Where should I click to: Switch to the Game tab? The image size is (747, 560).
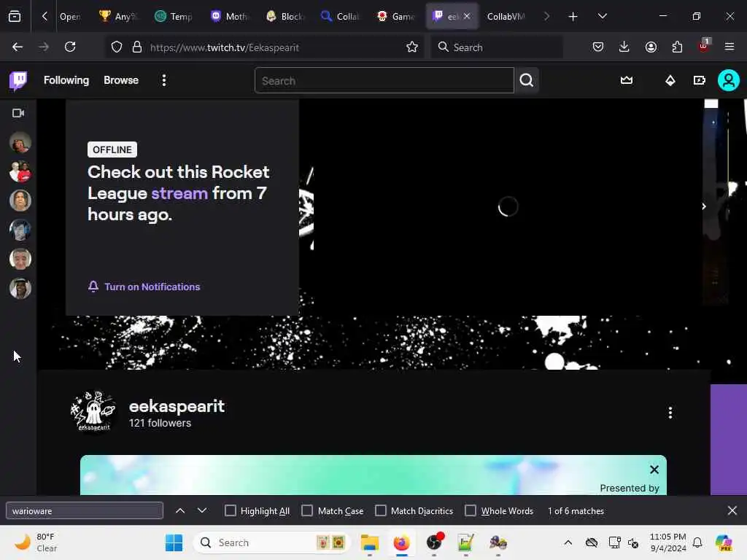[x=396, y=16]
